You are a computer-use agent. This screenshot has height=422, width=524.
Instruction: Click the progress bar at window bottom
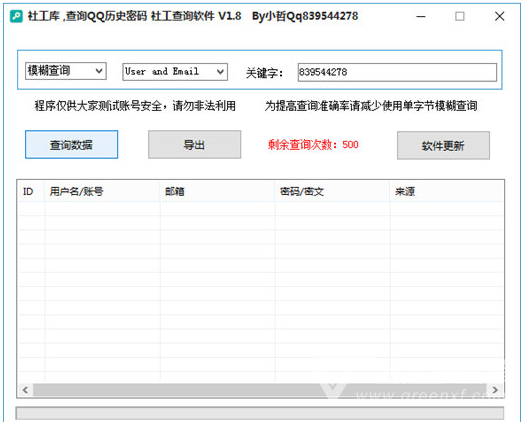[260, 413]
